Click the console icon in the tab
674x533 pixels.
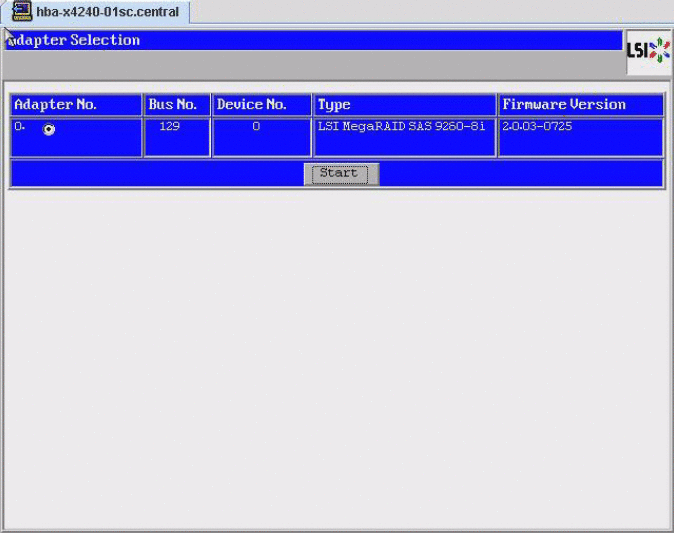pyautogui.click(x=22, y=11)
